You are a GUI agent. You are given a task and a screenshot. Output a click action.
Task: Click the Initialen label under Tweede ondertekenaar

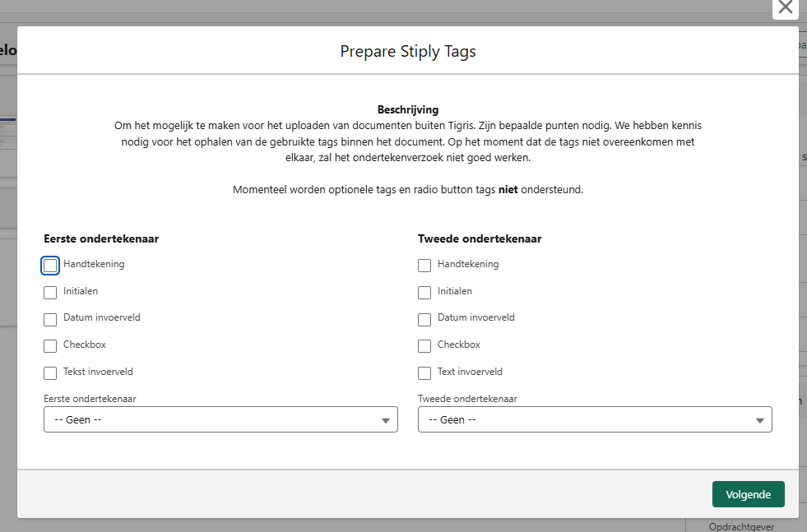[x=455, y=291]
